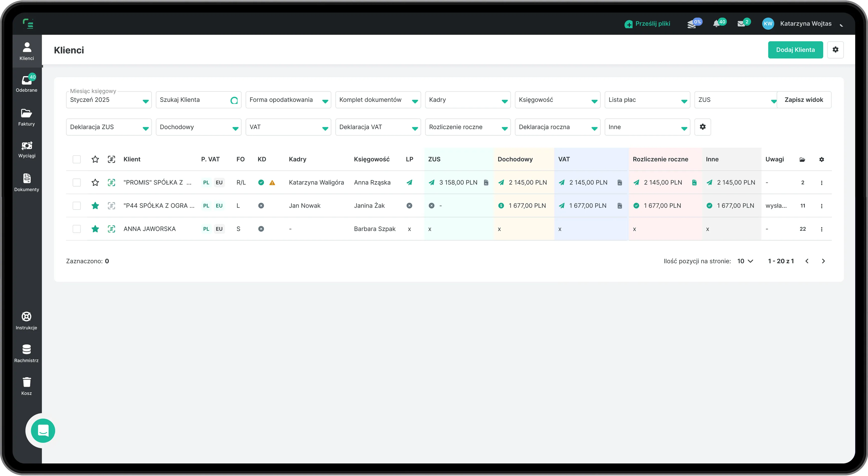Toggle favorite star for the ANNA JAWORSKA row

[x=95, y=229]
